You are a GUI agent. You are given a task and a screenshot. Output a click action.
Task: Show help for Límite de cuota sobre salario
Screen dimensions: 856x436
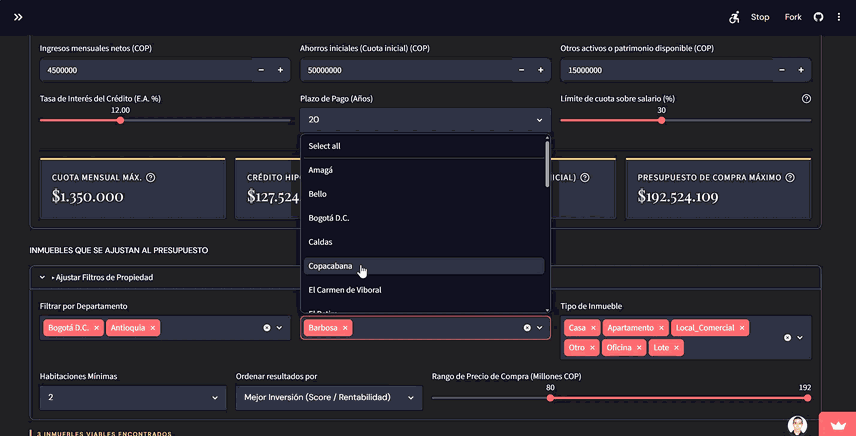click(806, 99)
